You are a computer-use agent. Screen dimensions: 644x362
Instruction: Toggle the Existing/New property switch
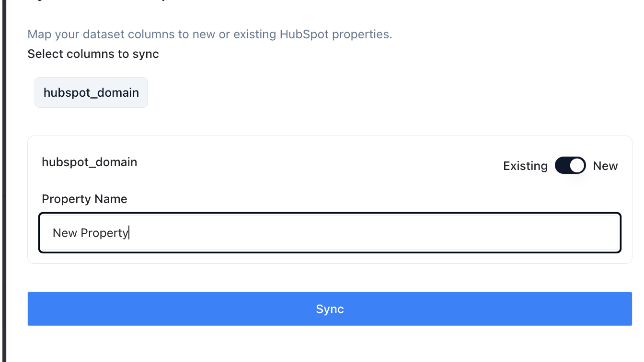click(570, 166)
